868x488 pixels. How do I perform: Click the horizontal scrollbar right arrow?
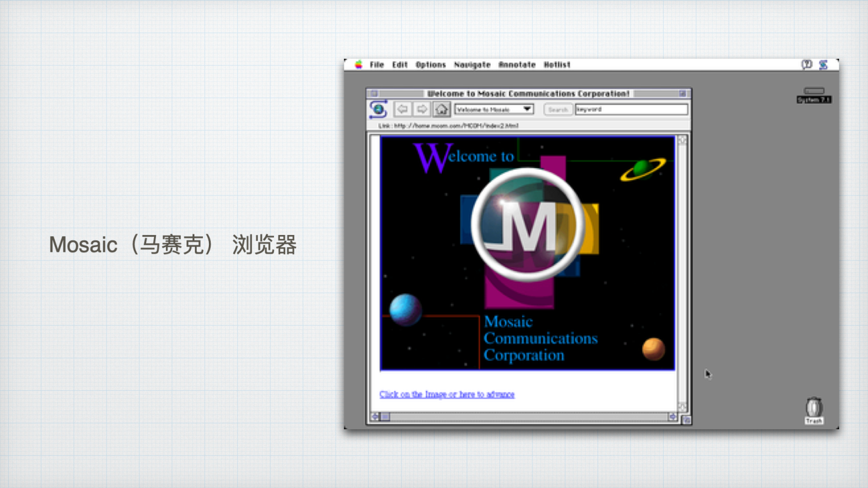673,416
